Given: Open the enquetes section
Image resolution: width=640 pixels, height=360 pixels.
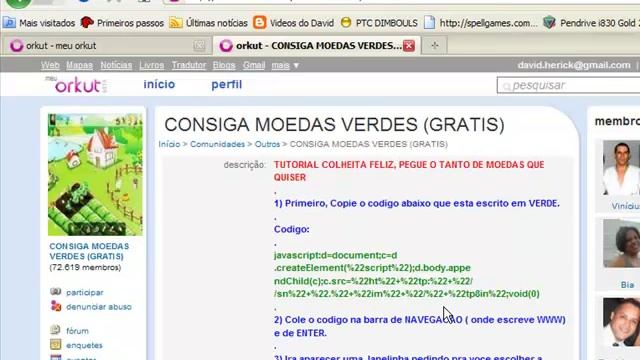Looking at the screenshot, I should coord(84,345).
